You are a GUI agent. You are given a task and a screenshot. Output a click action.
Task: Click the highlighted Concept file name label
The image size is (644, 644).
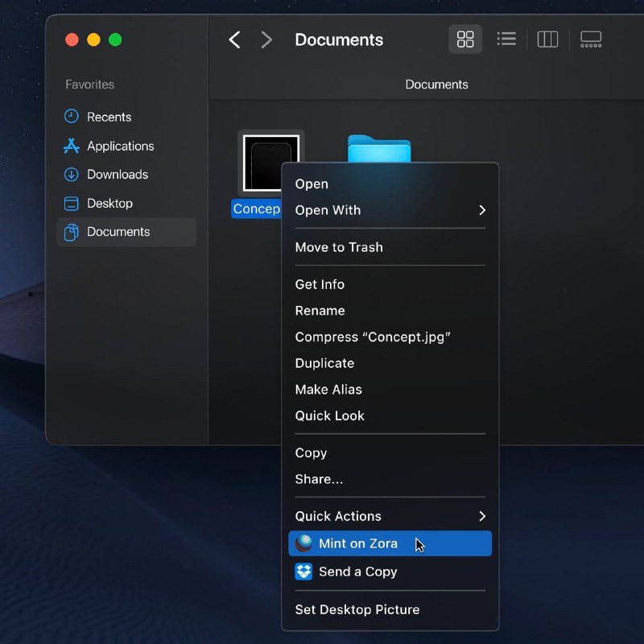point(256,208)
